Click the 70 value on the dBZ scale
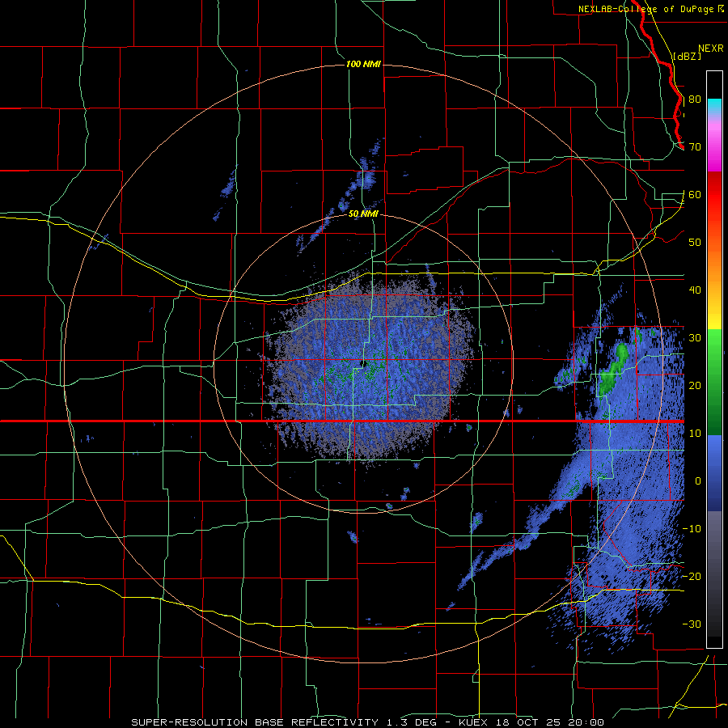Screen dimensions: 728x728 point(695,147)
